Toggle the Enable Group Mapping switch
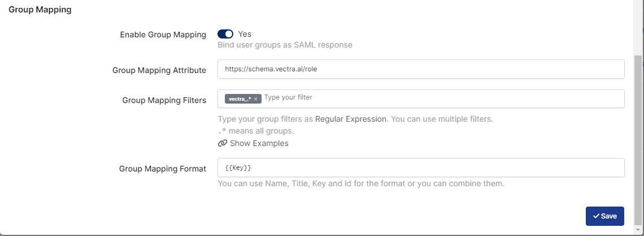Viewport: 644px width, 236px height. point(225,34)
